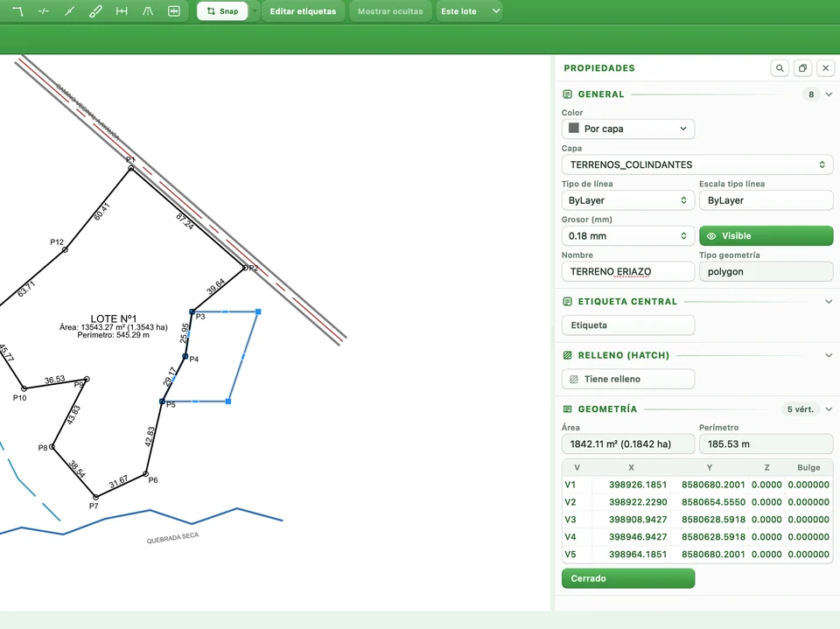
Task: Click the Perímetro field 185.53 m
Action: 766,444
